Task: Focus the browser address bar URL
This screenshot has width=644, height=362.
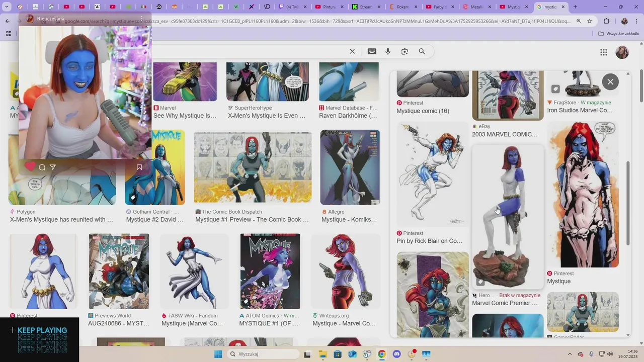Action: pos(317,21)
